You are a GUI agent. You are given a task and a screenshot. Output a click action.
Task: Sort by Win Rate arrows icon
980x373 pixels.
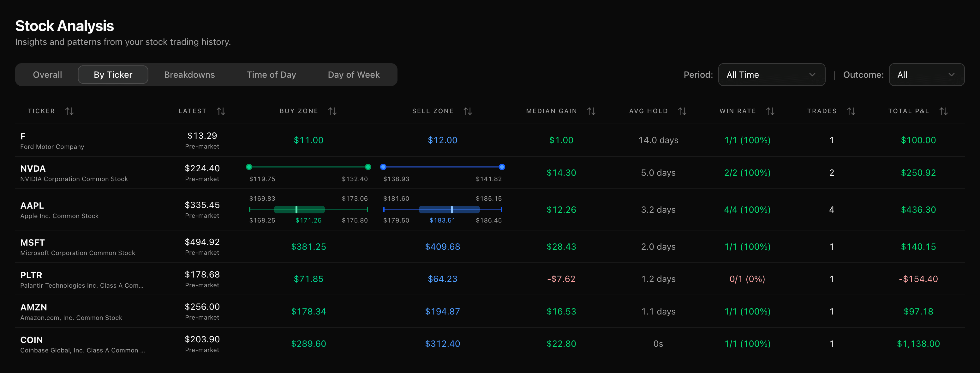click(770, 111)
